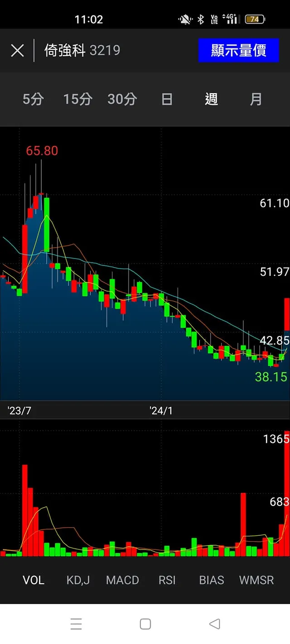Show the BIAS indicator

tap(212, 580)
